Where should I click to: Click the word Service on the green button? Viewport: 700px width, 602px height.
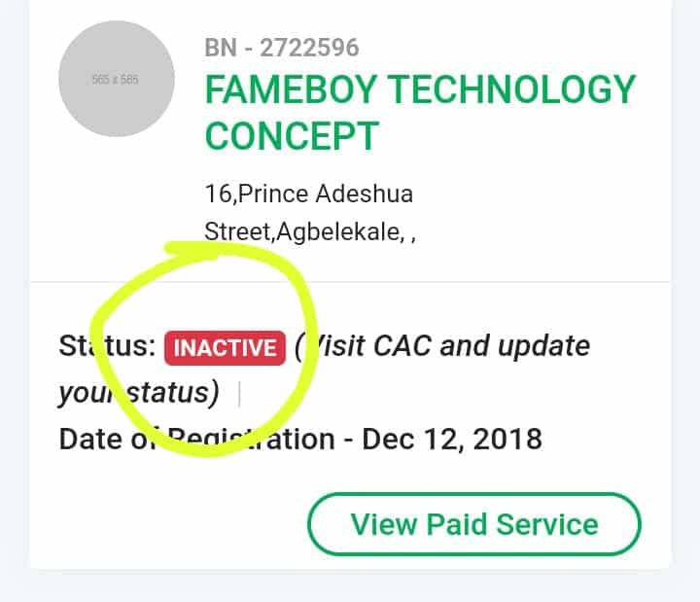547,524
